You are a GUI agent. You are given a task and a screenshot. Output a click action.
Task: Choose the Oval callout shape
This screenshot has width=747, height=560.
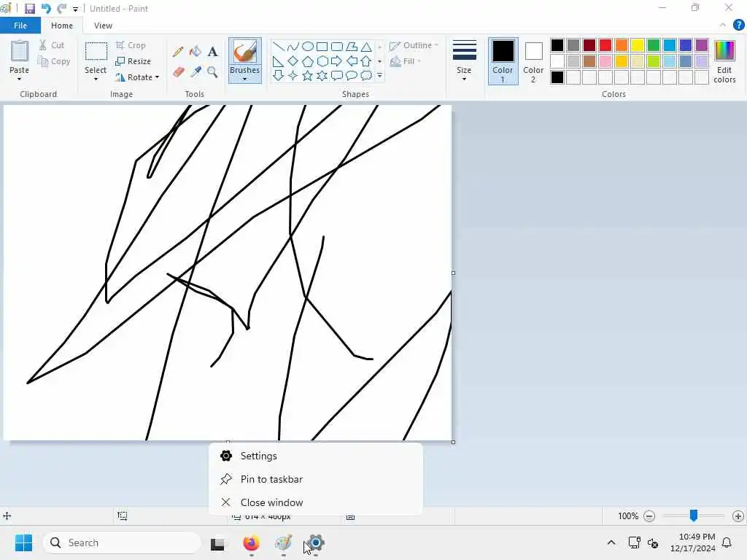click(352, 75)
